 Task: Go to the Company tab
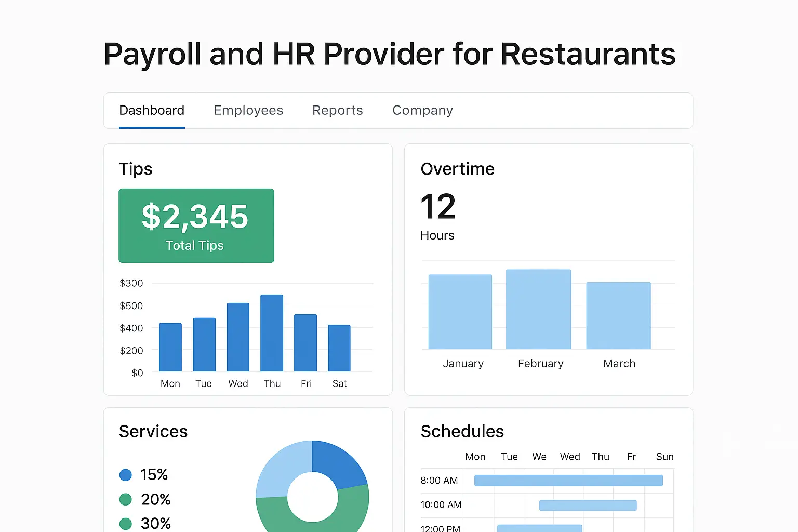[x=422, y=110]
